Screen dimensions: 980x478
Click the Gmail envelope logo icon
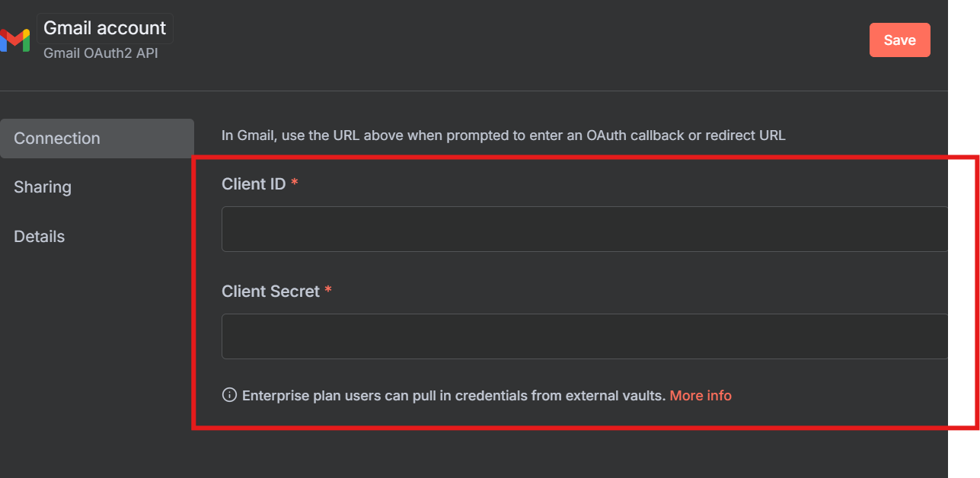[x=15, y=40]
